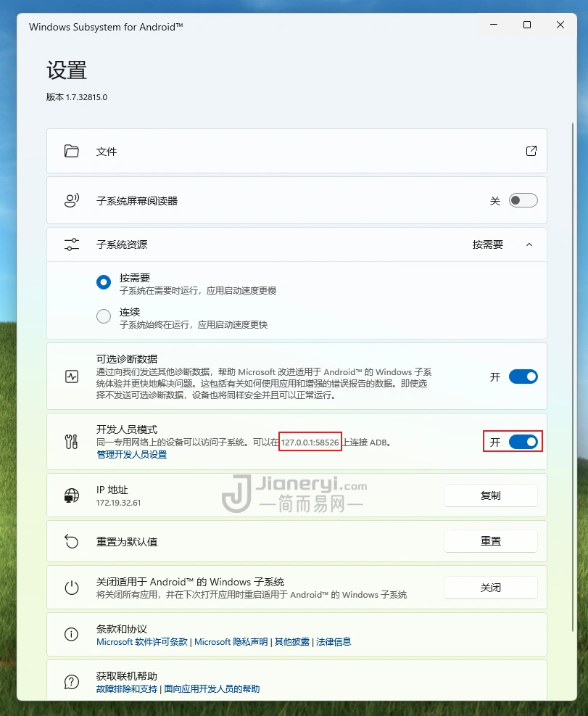Select the 连续 radio option
588x716 pixels.
click(104, 316)
